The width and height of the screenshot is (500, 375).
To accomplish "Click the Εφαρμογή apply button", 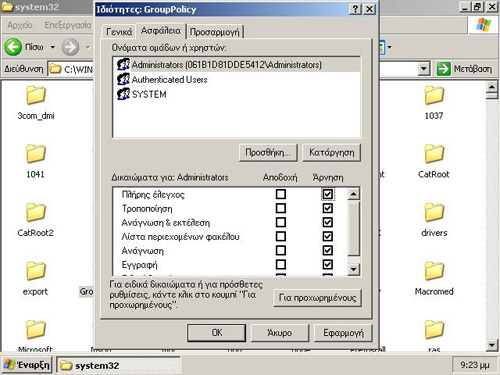I will 343,333.
